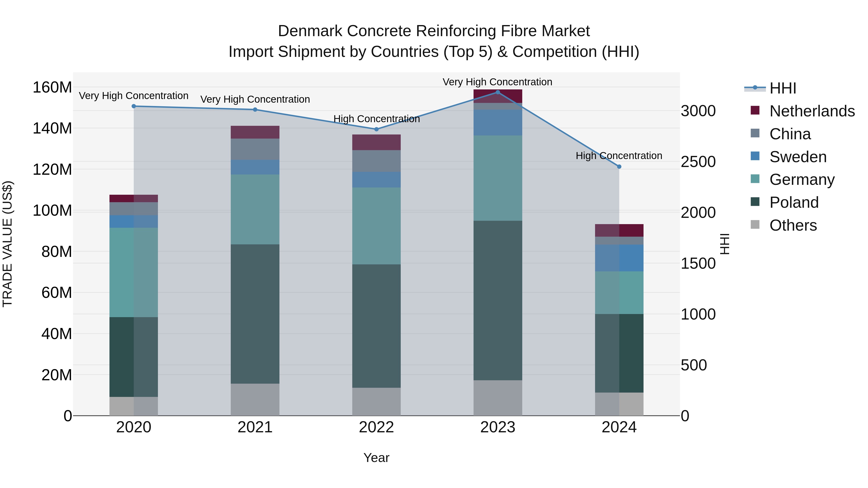Toggle the Sweden legend entry

pyautogui.click(x=788, y=157)
